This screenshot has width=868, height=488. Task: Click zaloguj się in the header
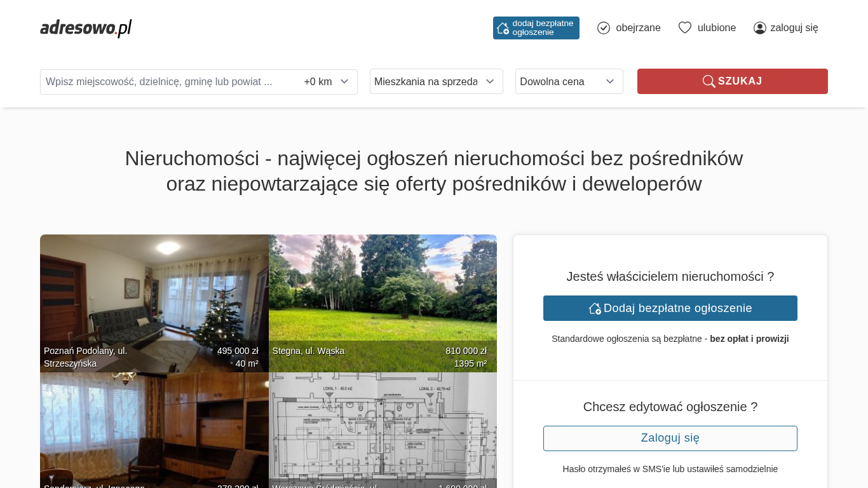[x=794, y=28]
